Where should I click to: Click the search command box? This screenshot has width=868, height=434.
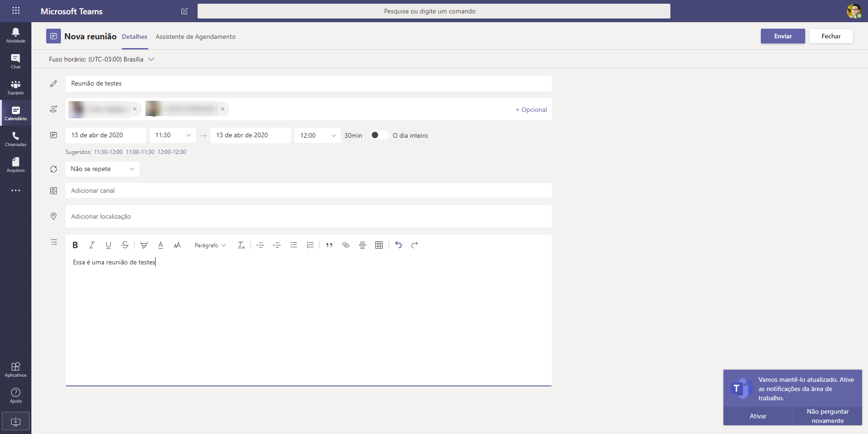[x=434, y=11]
